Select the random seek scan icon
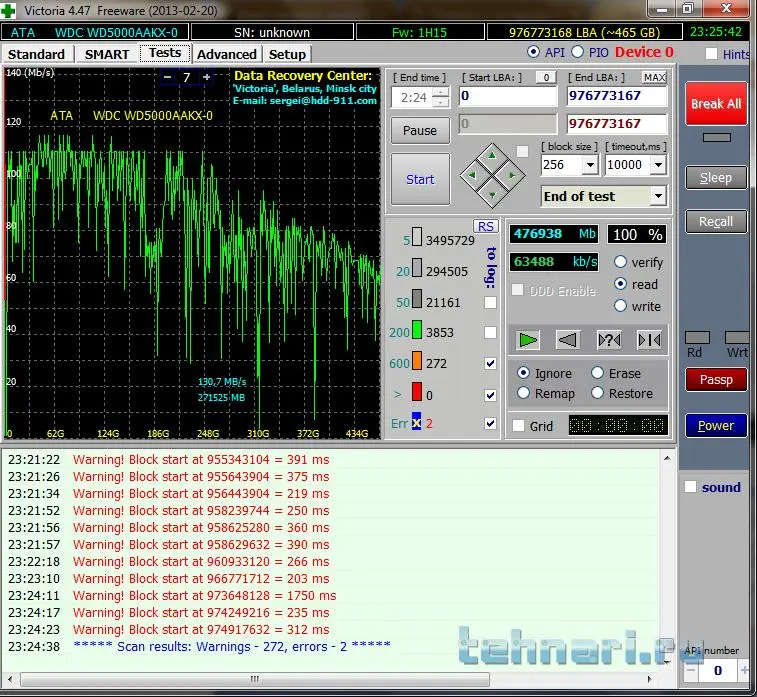 coord(608,340)
